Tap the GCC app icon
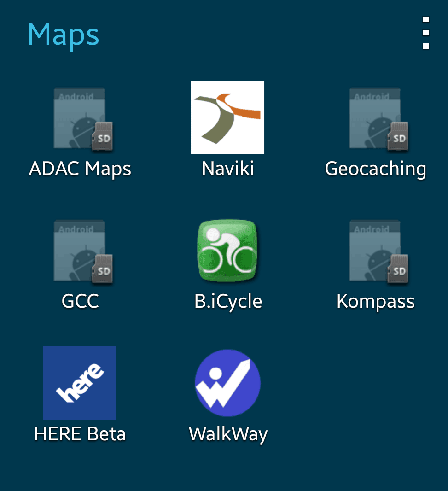This screenshot has width=448, height=491. point(83,252)
